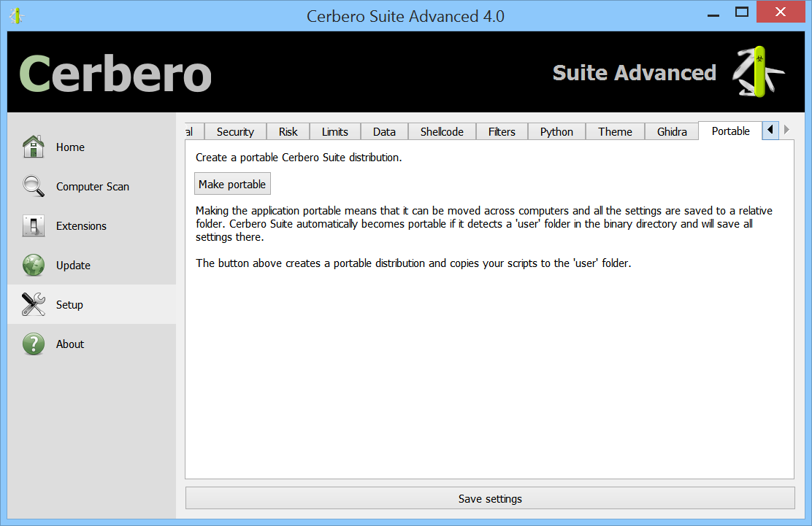Click 'Create a portable Cerbero Suite distribution' text
The width and height of the screenshot is (812, 526).
coord(299,158)
